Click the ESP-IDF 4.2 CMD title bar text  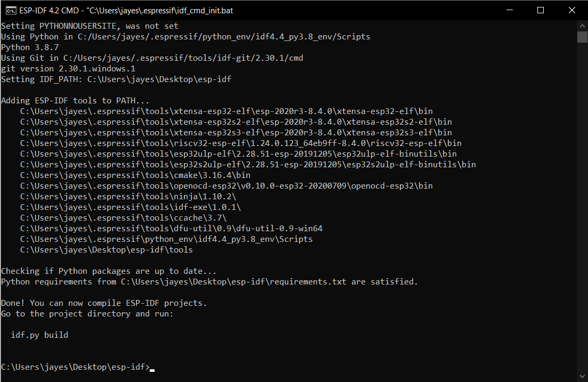pos(126,11)
